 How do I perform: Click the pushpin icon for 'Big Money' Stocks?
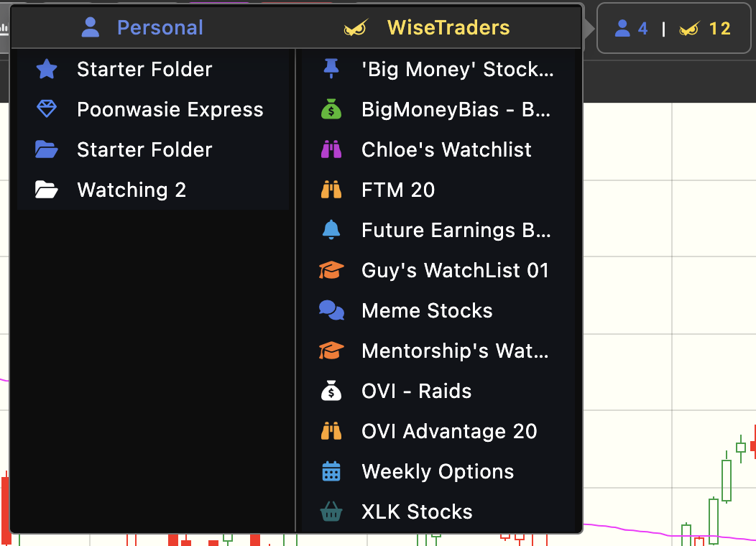(x=331, y=69)
